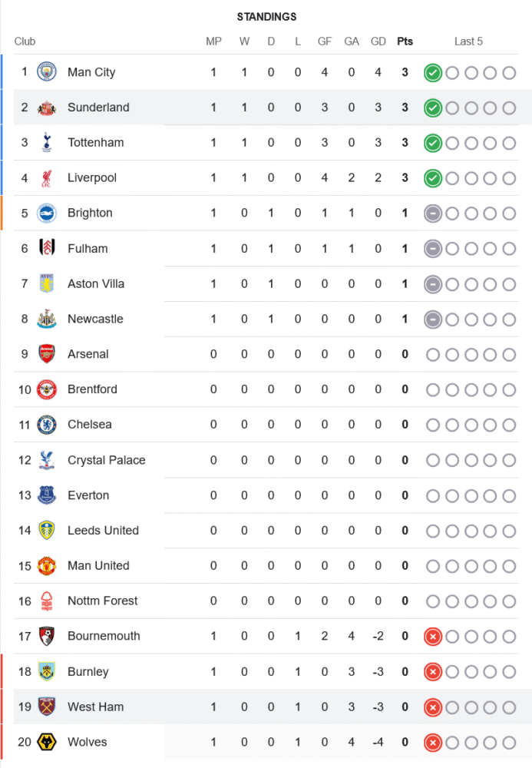Click the Liverpool club crest
This screenshot has width=532, height=768.
(47, 178)
